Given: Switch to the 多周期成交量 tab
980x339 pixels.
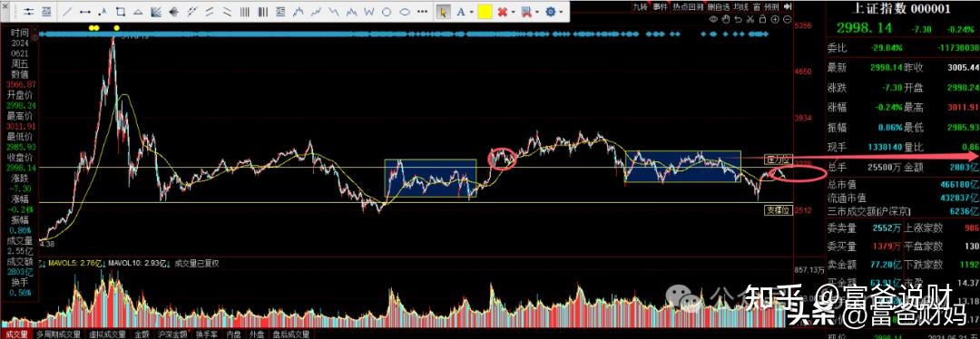Looking at the screenshot, I should point(59,334).
